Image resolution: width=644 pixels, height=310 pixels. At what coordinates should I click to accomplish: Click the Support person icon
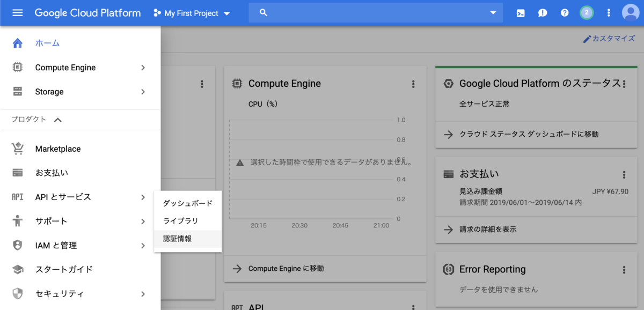(18, 221)
